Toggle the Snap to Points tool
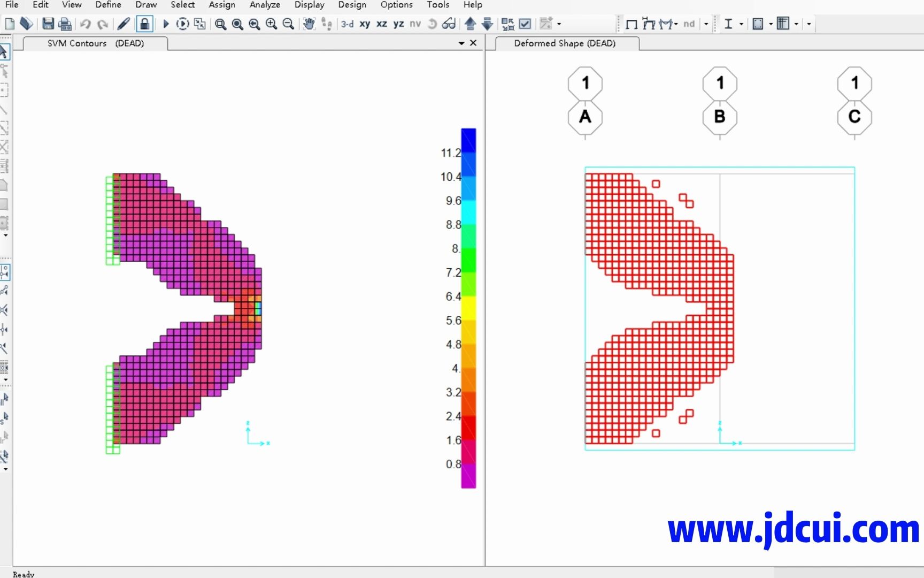Viewport: 924px width, 578px height. [x=5, y=272]
